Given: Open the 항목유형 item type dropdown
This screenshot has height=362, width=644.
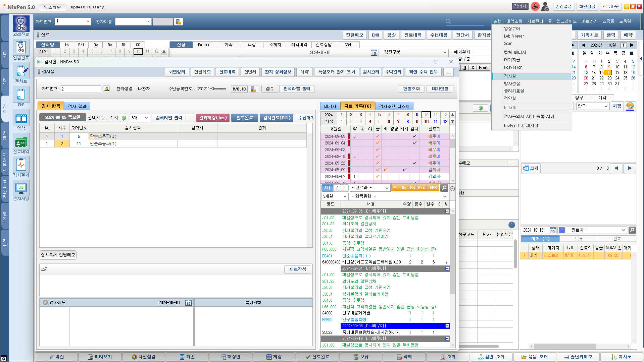Looking at the screenshot, I should pyautogui.click(x=399, y=196).
